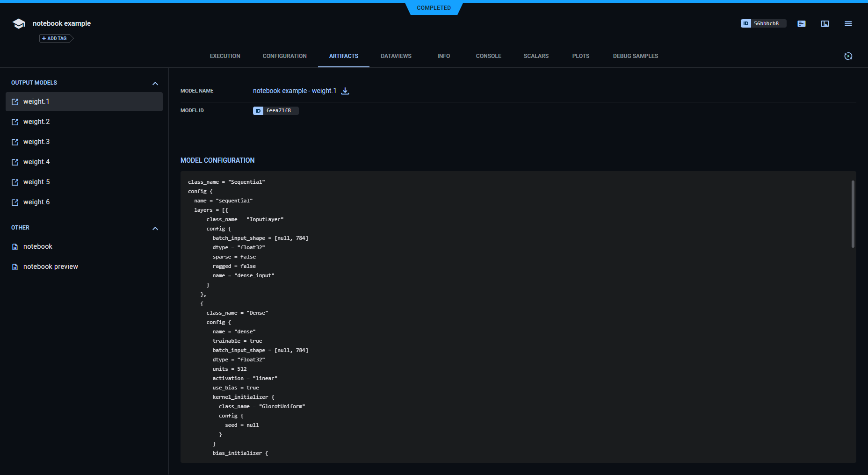Click the Add Tag button
The height and width of the screenshot is (475, 868).
click(55, 38)
